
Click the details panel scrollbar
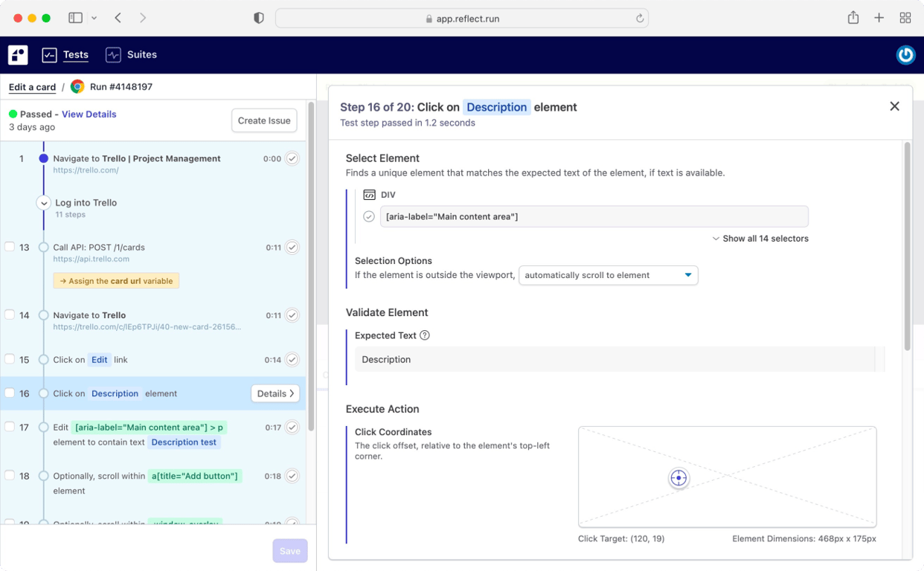point(907,246)
